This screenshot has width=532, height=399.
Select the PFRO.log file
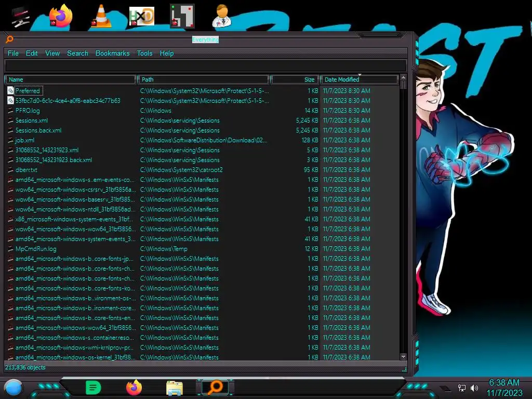[28, 111]
